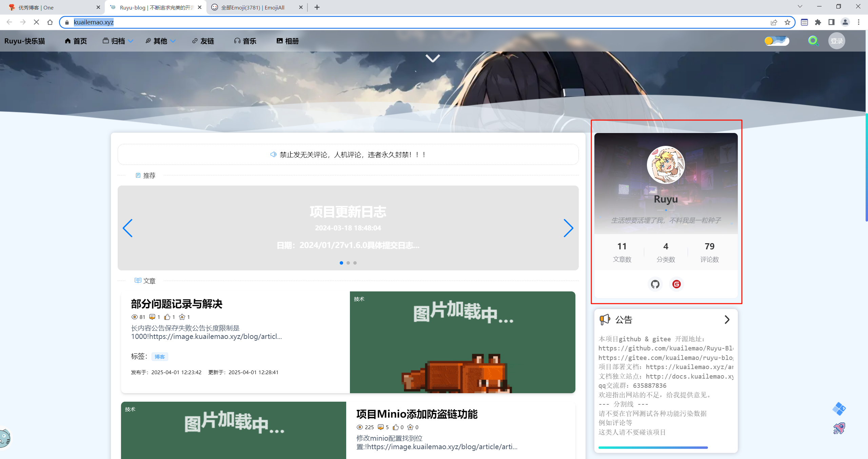Image resolution: width=868 pixels, height=459 pixels.
Task: Click the 推荐 section icon
Action: pyautogui.click(x=138, y=175)
